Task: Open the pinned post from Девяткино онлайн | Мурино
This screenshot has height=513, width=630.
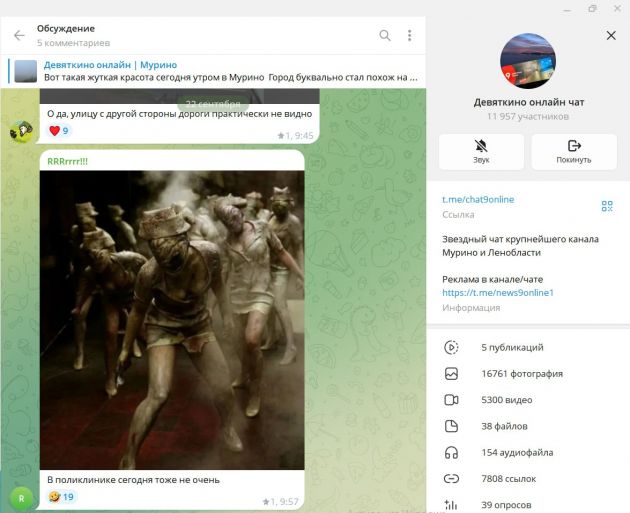Action: click(213, 71)
